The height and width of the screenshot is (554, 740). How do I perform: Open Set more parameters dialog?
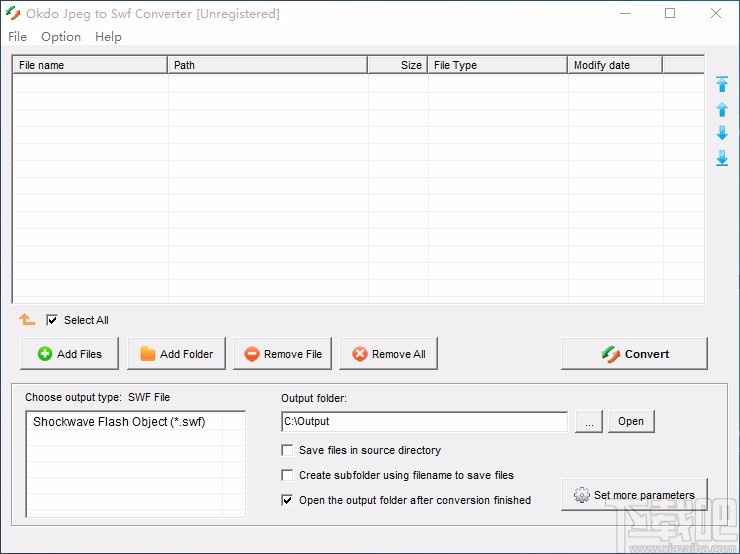634,495
